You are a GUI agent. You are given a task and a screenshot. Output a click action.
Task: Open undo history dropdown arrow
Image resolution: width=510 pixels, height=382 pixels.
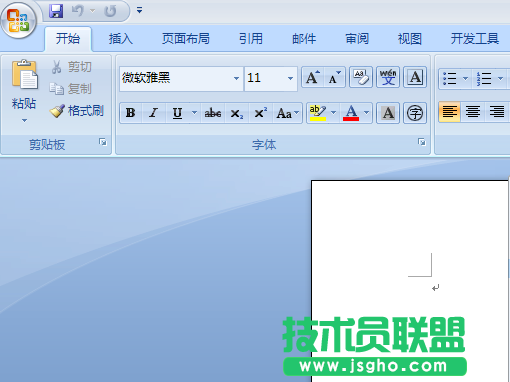tap(93, 11)
